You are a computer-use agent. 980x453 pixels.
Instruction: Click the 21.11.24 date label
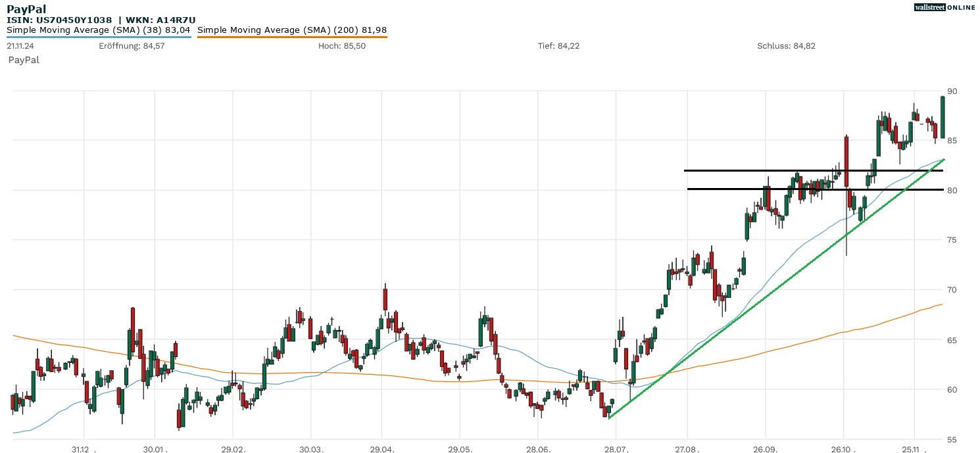point(21,46)
